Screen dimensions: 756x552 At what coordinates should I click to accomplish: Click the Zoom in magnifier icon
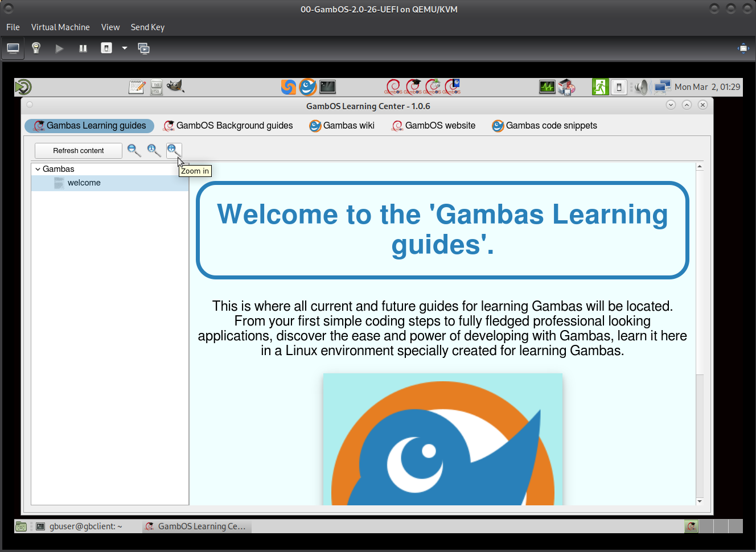pyautogui.click(x=173, y=150)
